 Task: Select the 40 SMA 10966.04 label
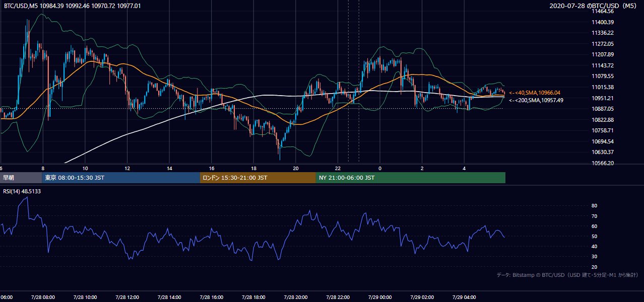click(x=535, y=93)
